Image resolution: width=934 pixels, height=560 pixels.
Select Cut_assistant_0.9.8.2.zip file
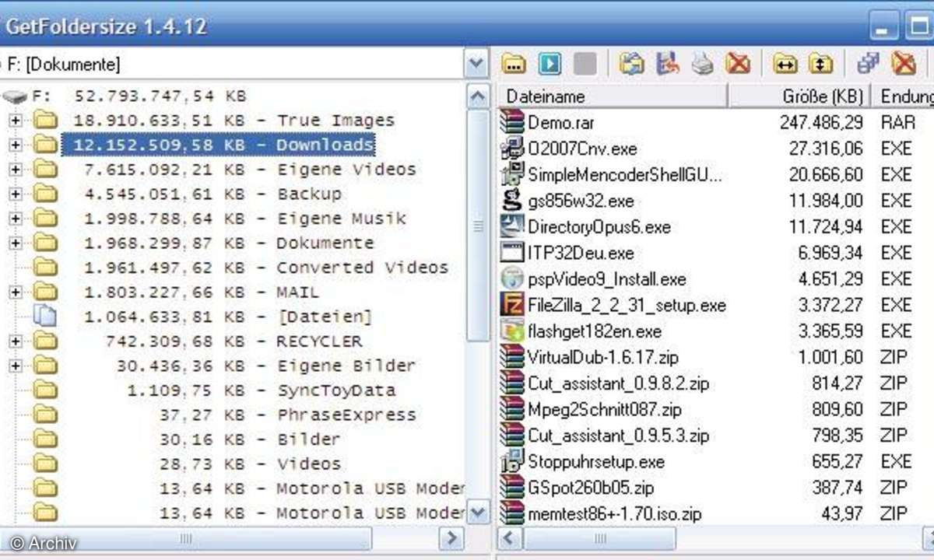click(618, 383)
